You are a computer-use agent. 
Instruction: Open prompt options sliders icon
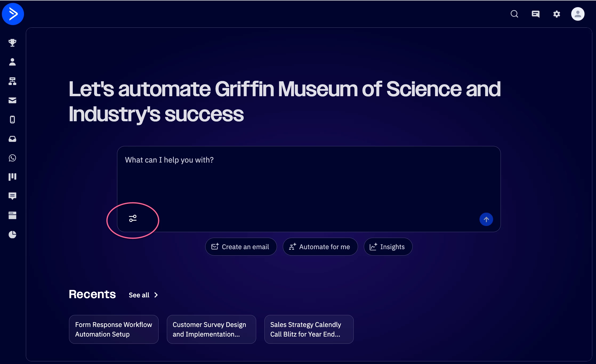(133, 219)
